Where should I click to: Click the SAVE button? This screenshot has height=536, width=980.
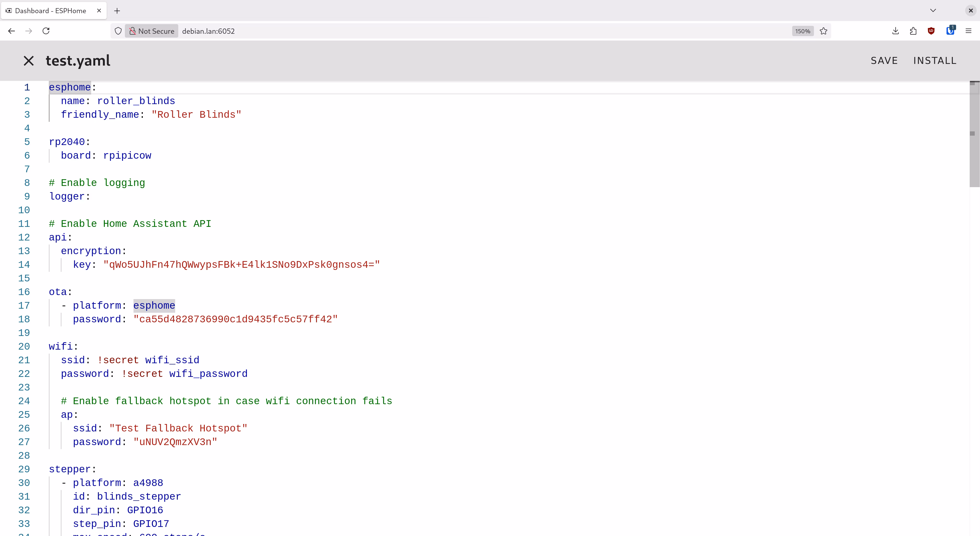[x=884, y=61]
